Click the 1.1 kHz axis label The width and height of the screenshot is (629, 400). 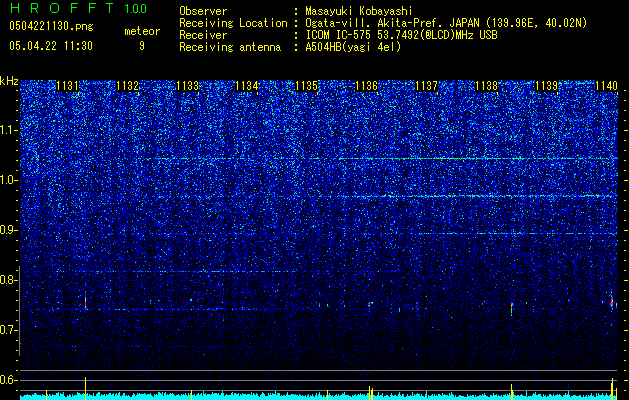point(9,130)
